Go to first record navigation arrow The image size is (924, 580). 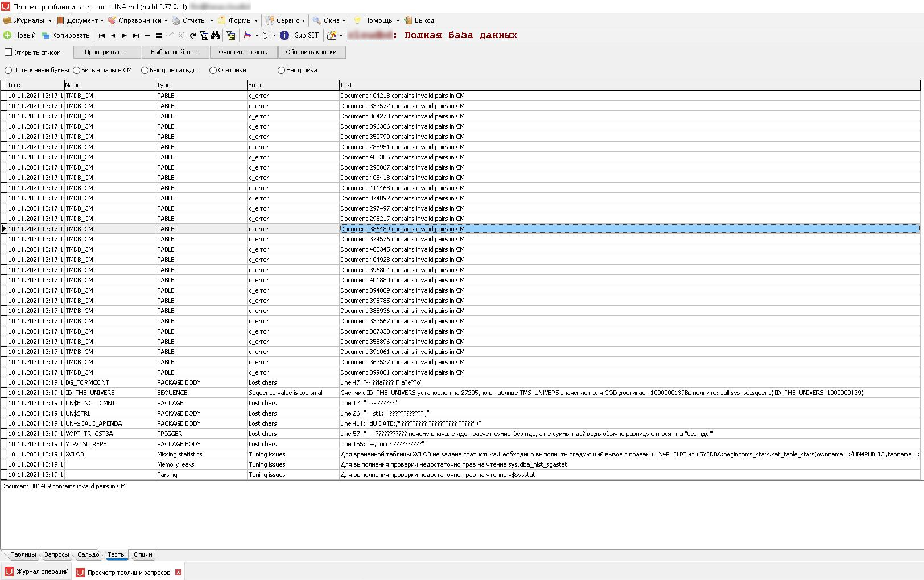[102, 35]
